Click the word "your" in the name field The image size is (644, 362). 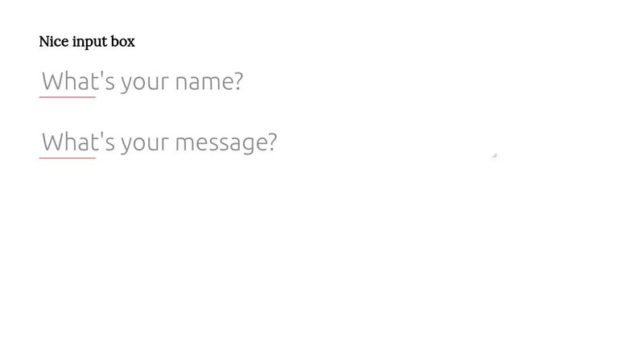pos(145,84)
